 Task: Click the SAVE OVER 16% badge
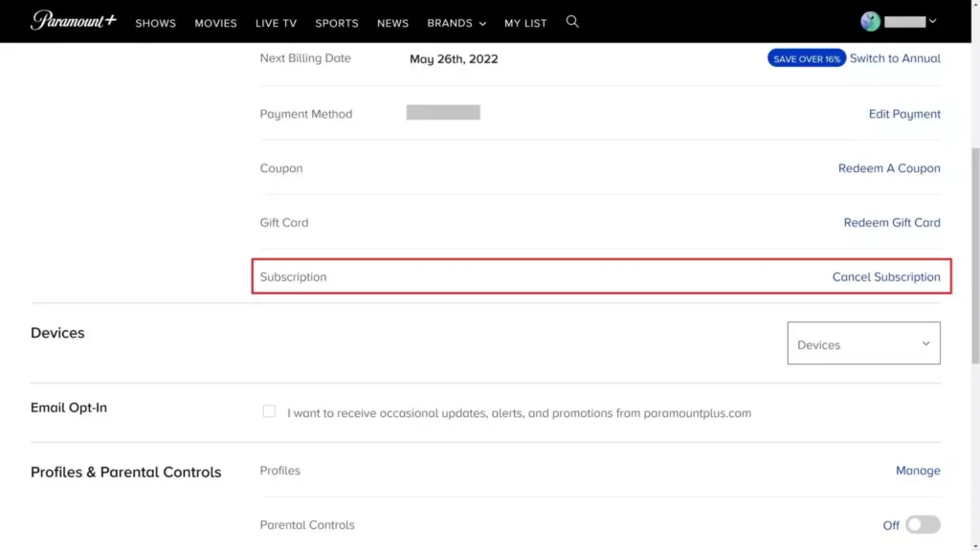pyautogui.click(x=806, y=58)
